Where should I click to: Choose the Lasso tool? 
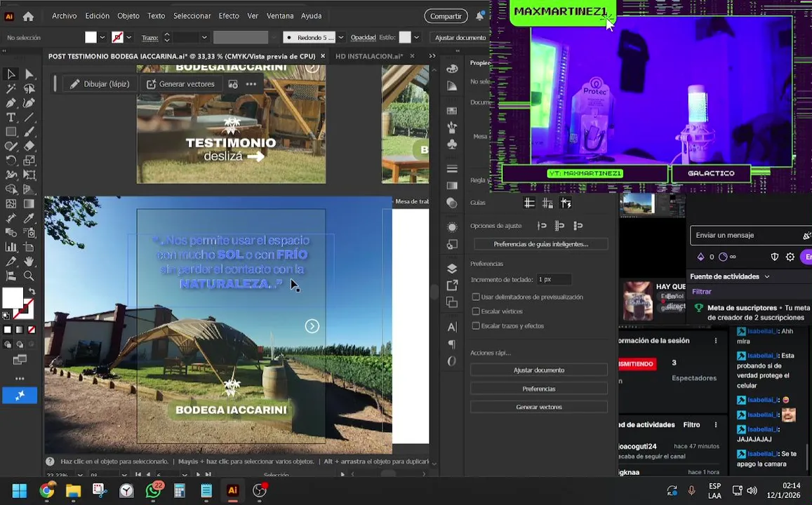[29, 88]
